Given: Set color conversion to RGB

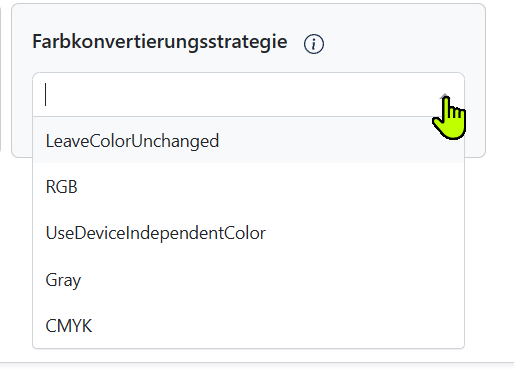Looking at the screenshot, I should coord(248,187).
